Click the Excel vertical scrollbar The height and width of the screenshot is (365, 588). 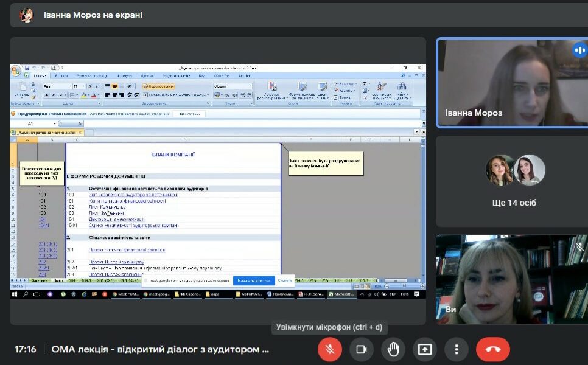click(423, 209)
